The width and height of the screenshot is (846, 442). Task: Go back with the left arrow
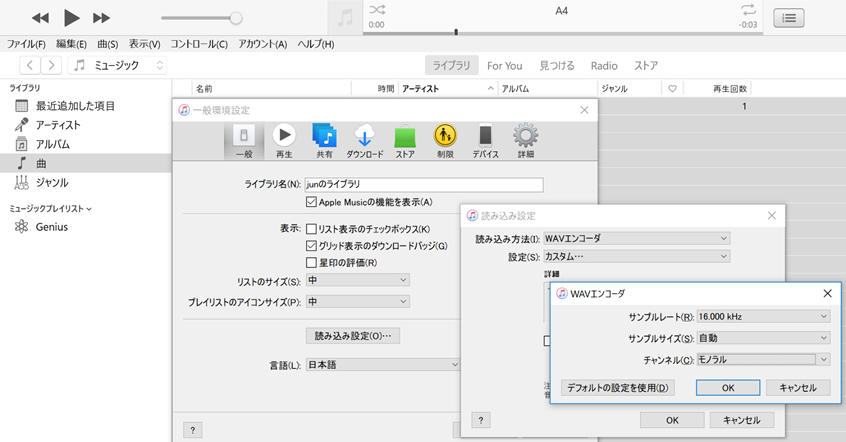30,65
